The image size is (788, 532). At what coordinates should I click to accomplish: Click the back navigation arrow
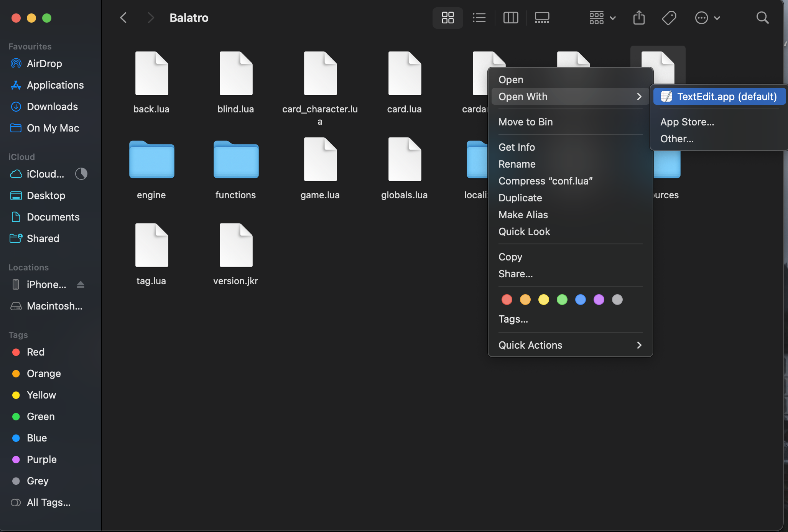(x=123, y=18)
